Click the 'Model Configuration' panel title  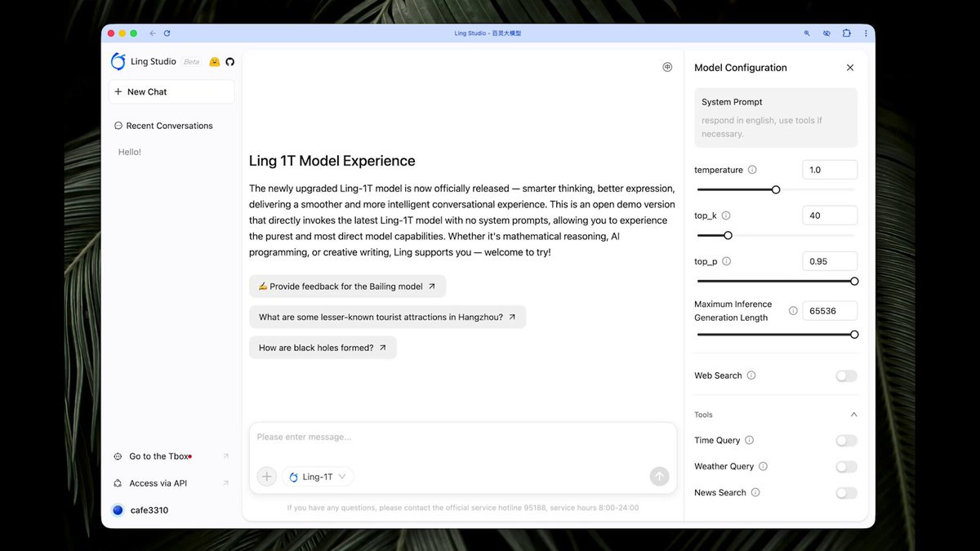pyautogui.click(x=741, y=68)
